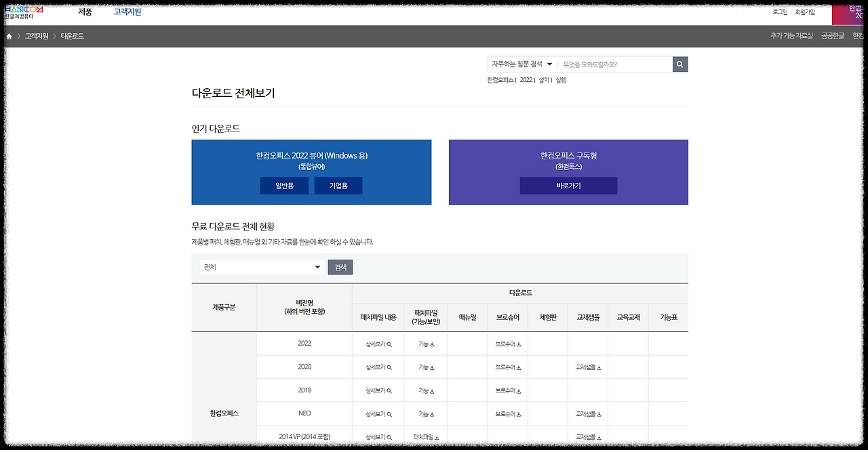Open 상세보기 detail view icon for version 2018
Image resolution: width=868 pixels, height=450 pixels.
pyautogui.click(x=378, y=390)
